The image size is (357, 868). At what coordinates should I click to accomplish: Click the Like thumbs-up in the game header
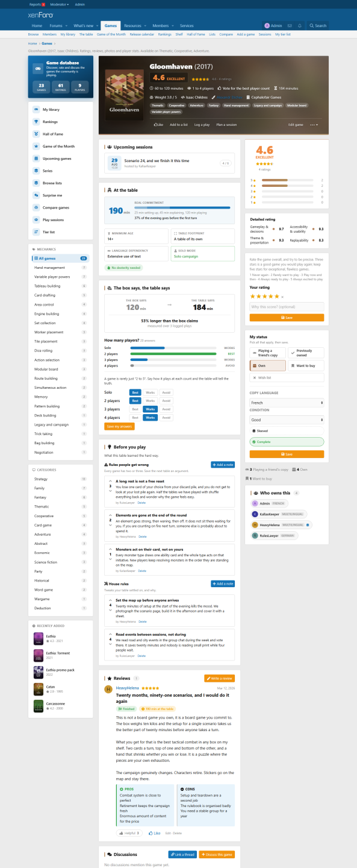158,124
